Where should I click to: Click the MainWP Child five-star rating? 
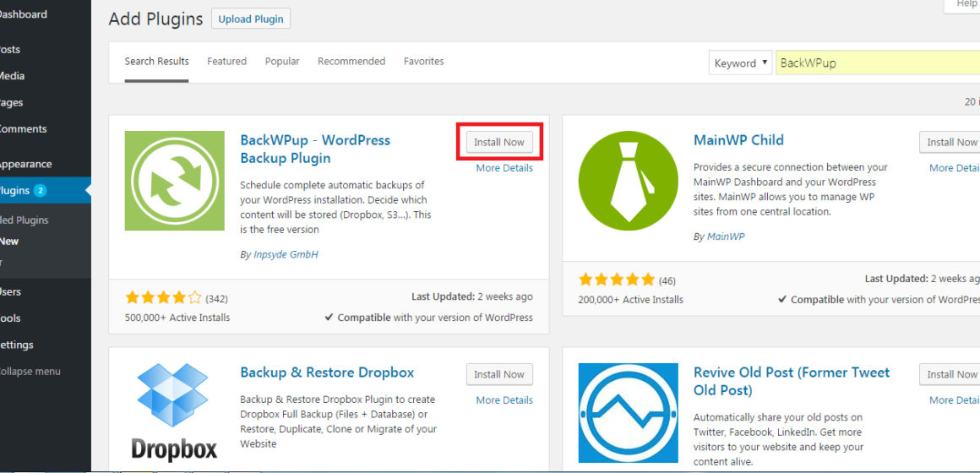617,280
